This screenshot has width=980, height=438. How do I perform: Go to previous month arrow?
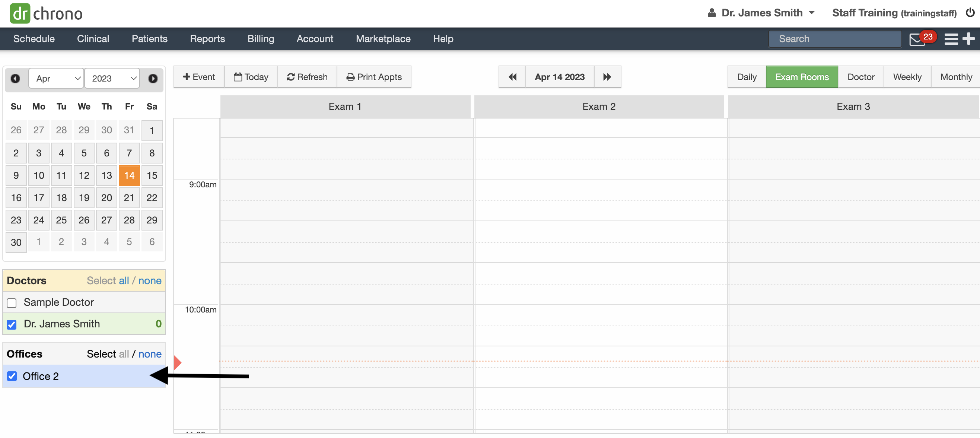pos(15,78)
